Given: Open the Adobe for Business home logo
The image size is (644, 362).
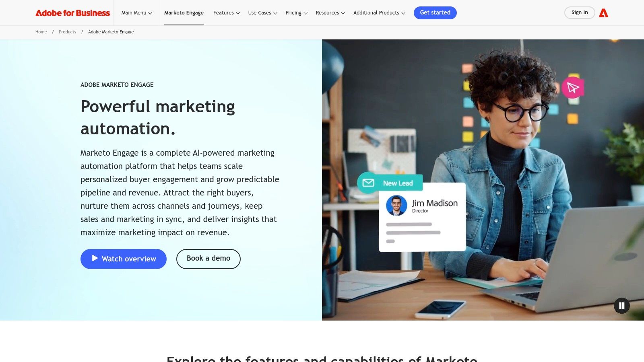Looking at the screenshot, I should [x=72, y=13].
